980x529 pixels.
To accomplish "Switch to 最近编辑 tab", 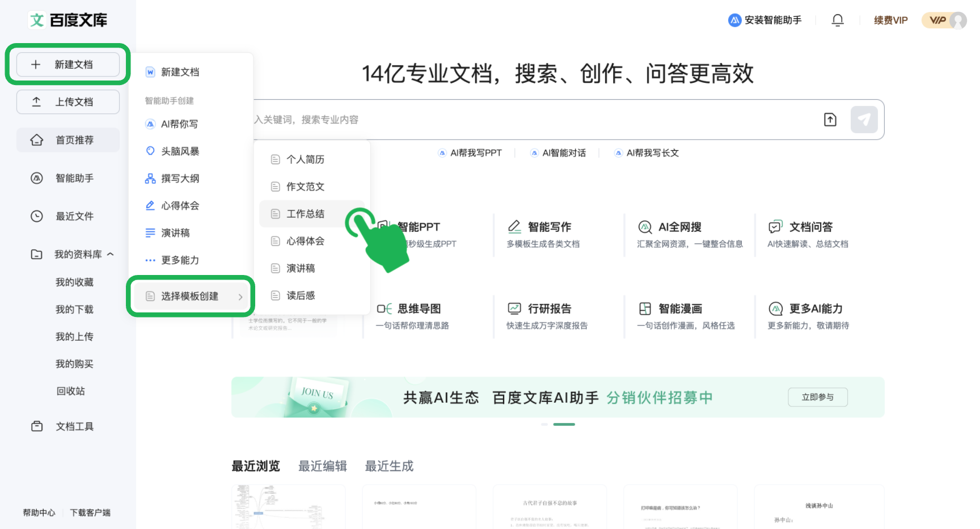I will (323, 466).
